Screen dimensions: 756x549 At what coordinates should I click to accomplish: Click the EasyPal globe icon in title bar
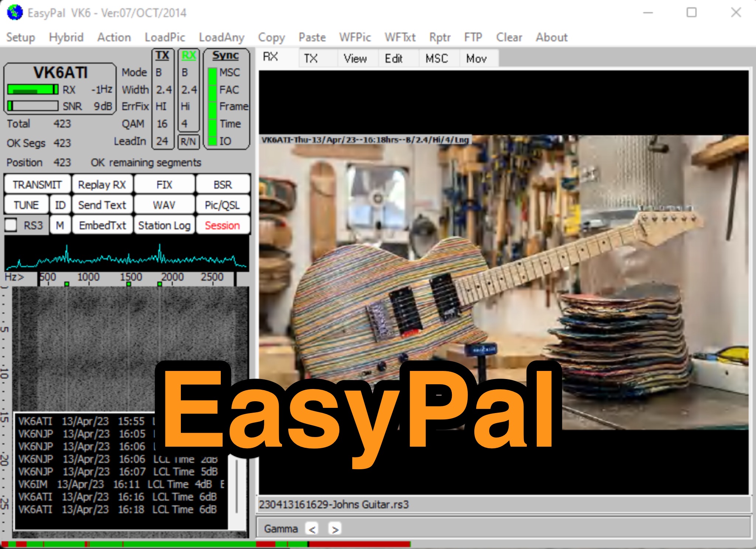pos(15,13)
